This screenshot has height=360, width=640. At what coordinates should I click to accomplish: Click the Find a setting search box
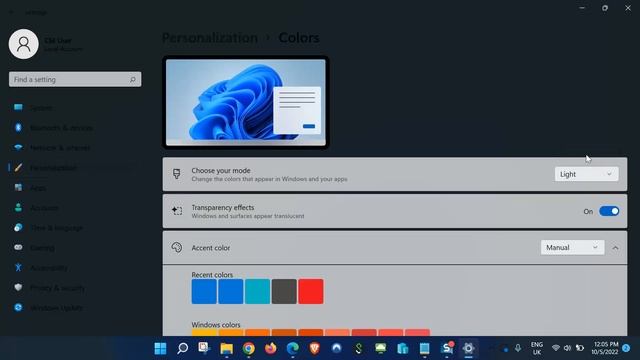point(75,79)
